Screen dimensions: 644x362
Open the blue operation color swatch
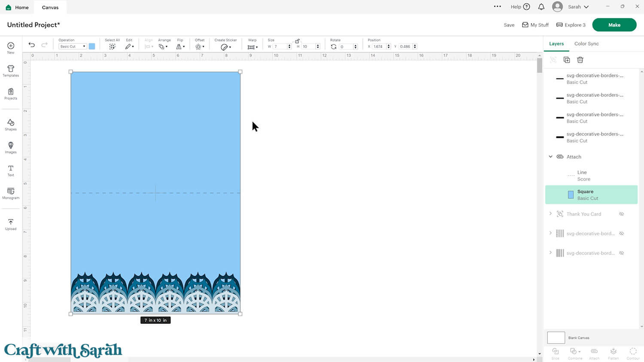tap(92, 46)
